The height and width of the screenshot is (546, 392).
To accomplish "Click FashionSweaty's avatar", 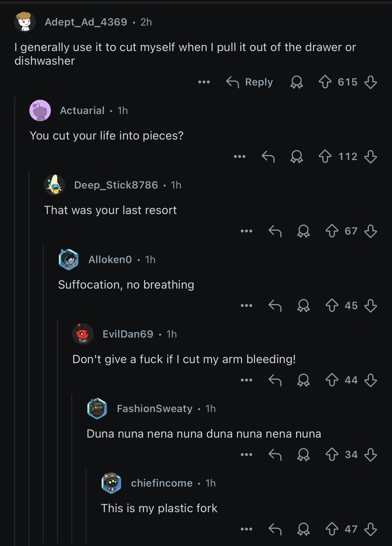I will (x=97, y=409).
